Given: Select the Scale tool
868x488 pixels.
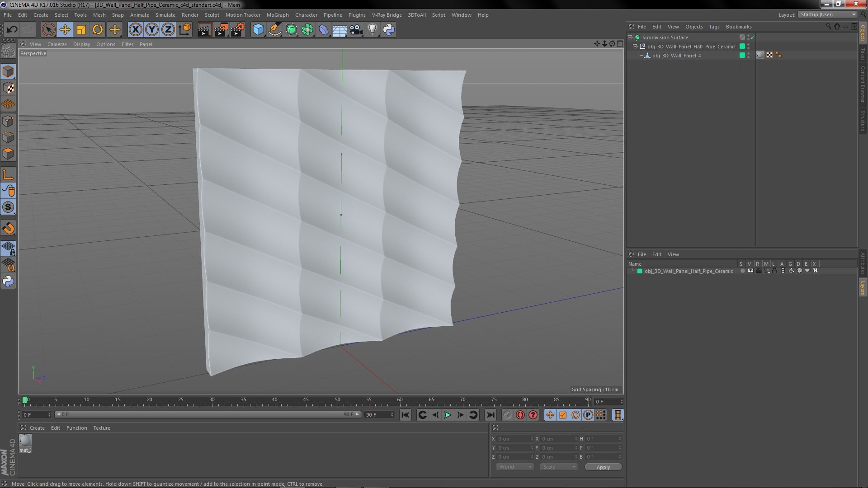Looking at the screenshot, I should [81, 30].
